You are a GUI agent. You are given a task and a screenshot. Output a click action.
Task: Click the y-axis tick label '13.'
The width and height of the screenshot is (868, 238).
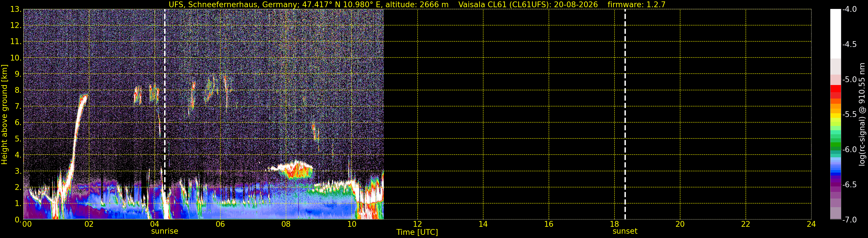coord(16,10)
